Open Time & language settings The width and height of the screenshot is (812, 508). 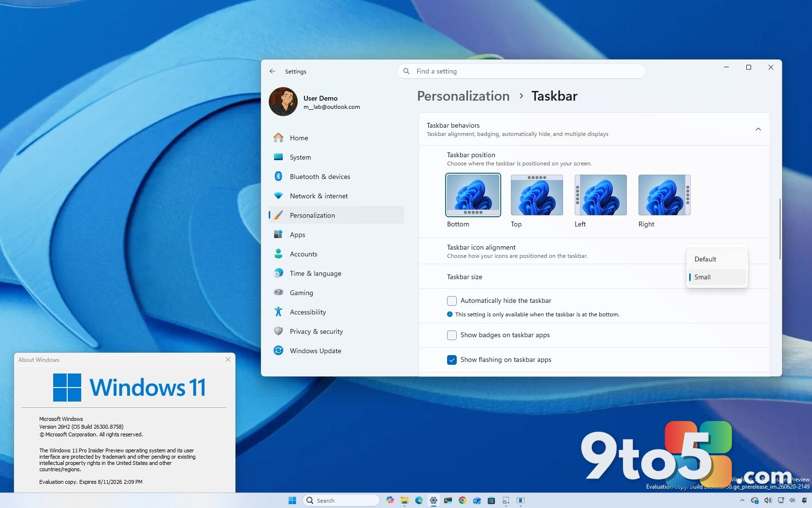pyautogui.click(x=336, y=273)
